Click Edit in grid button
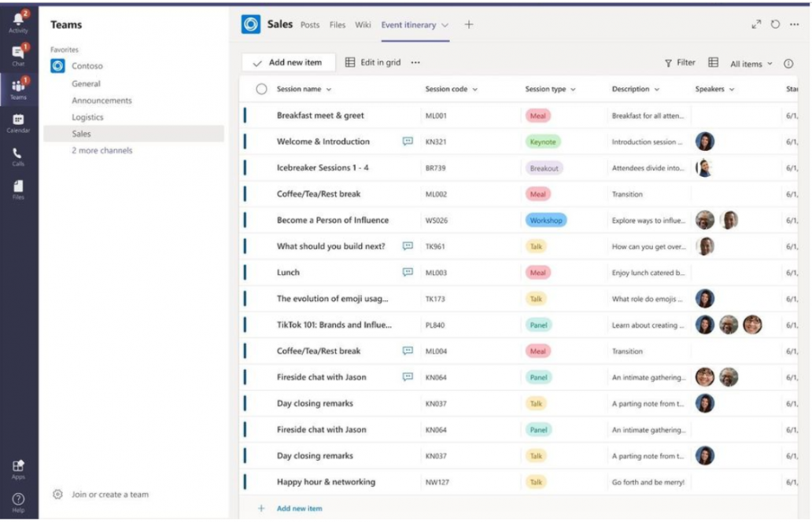This screenshot has height=522, width=812. coord(373,63)
